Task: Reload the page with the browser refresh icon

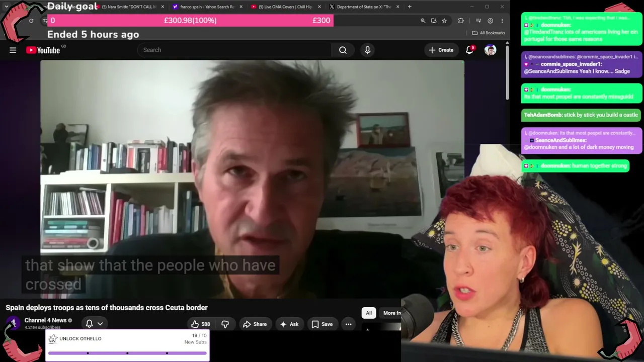Action: (x=31, y=21)
